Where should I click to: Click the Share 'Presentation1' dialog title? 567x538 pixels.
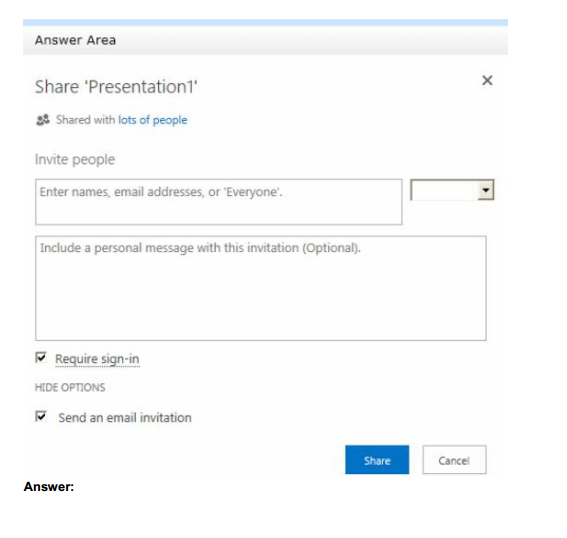[116, 87]
